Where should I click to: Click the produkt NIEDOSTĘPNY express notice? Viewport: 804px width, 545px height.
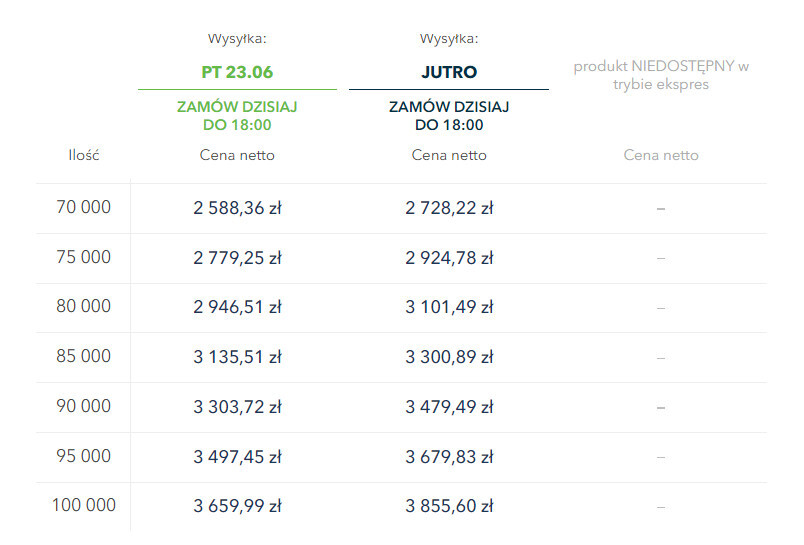pos(661,75)
